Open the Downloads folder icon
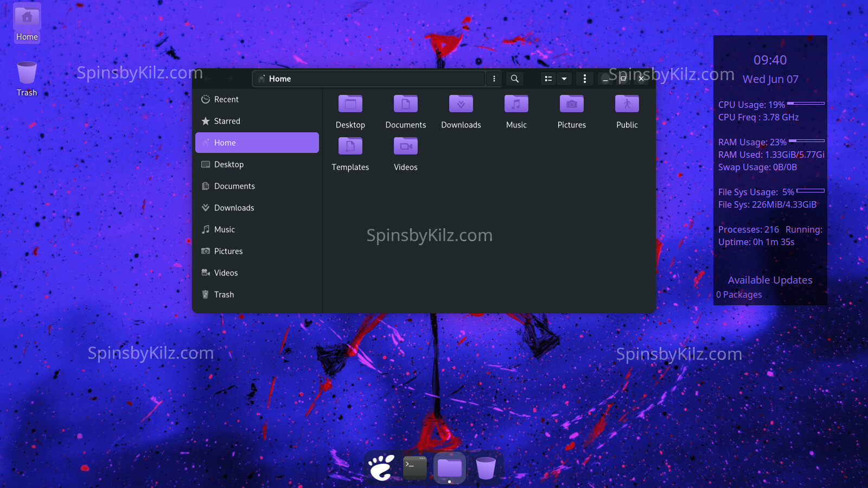This screenshot has height=488, width=868. (461, 104)
